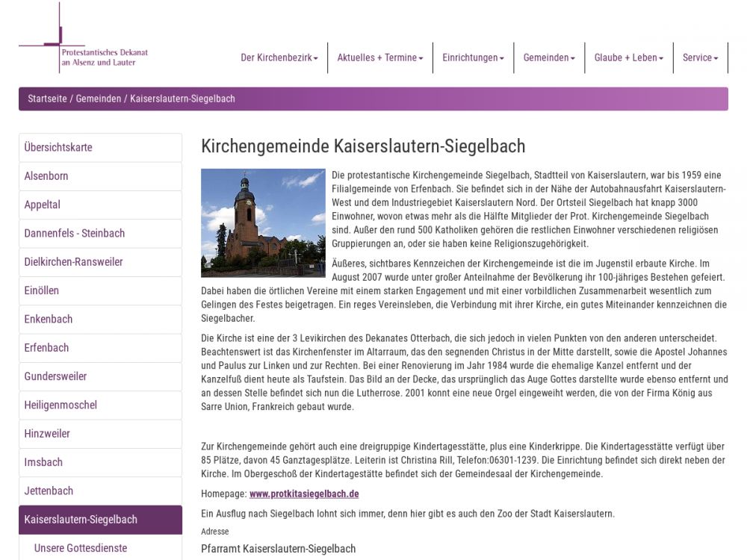Viewport: 747px width, 560px height.
Task: Open the Alsenborn parish page
Action: 46,176
